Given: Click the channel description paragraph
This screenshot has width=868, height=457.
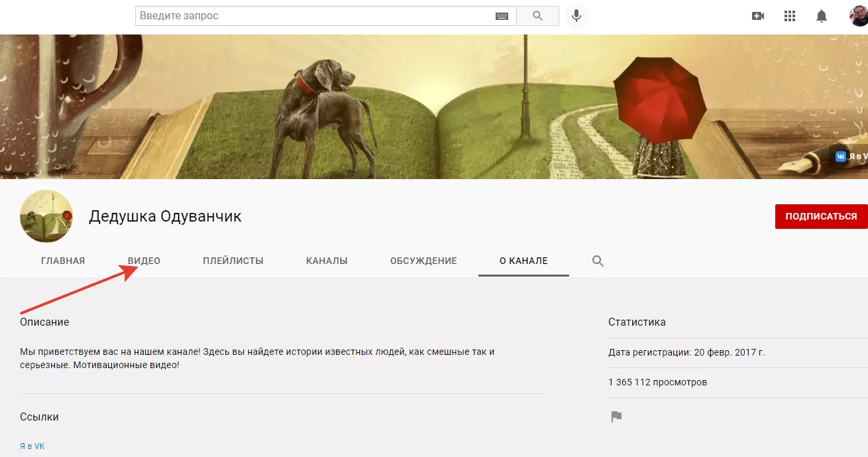Looking at the screenshot, I should click(258, 358).
